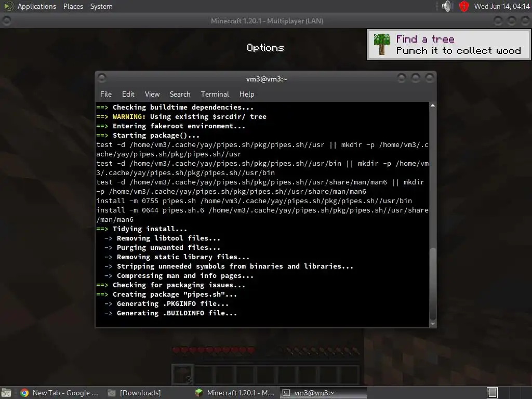
Task: Click the terminal window menu button at left of title
Action: coord(102,78)
